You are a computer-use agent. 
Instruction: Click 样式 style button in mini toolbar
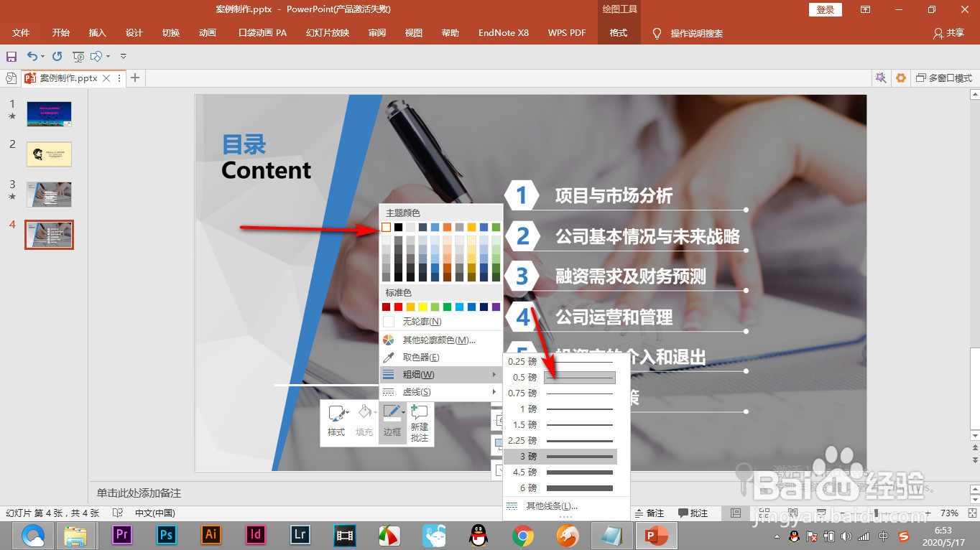pos(336,422)
